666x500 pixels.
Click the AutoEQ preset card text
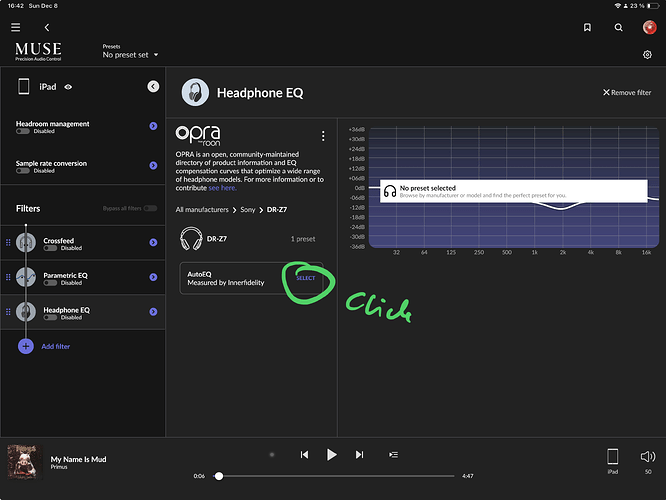[x=226, y=279]
